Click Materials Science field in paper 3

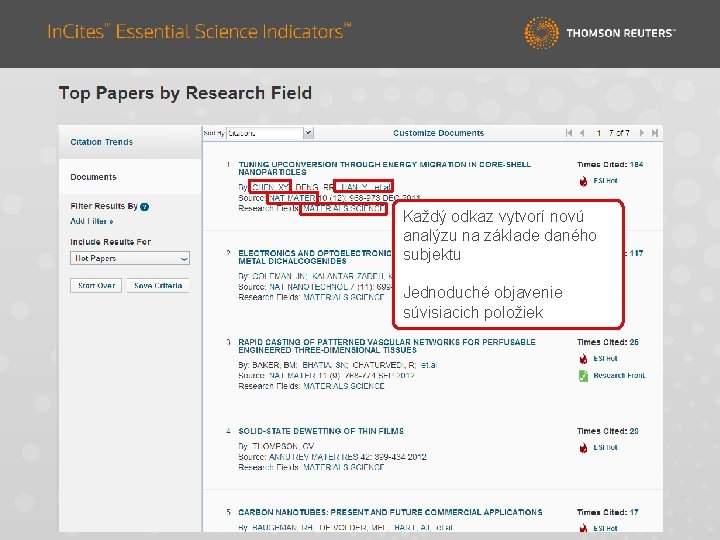tap(343, 386)
